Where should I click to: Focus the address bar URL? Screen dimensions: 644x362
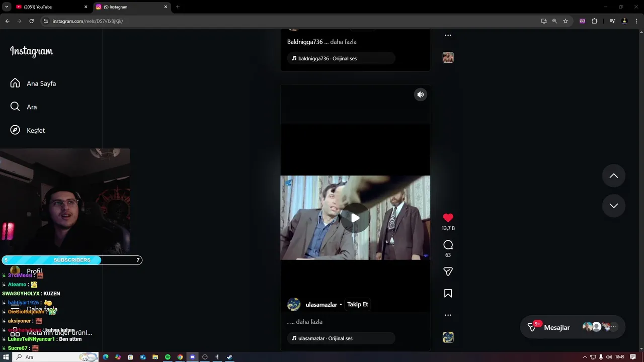click(x=88, y=21)
